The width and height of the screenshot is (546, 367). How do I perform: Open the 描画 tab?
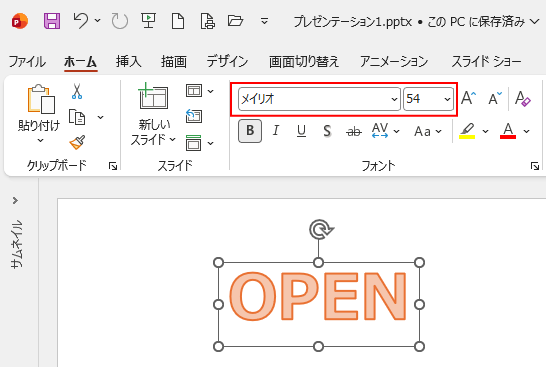pyautogui.click(x=174, y=62)
